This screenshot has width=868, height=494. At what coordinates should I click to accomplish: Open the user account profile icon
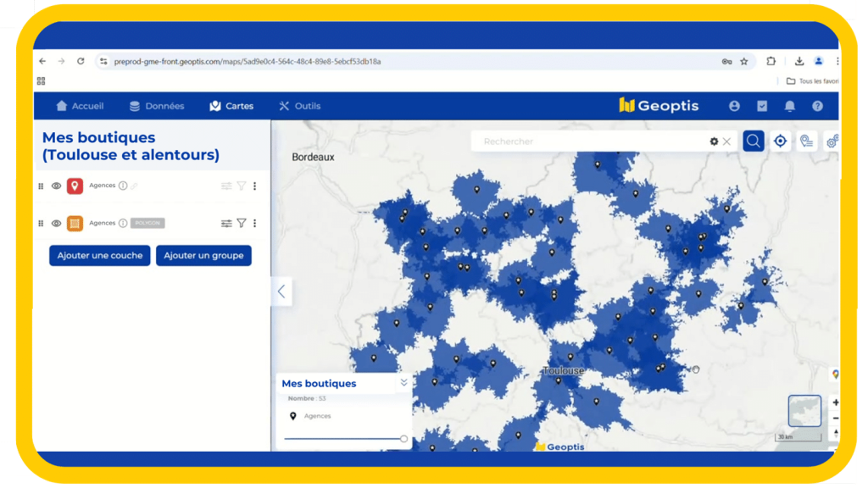click(734, 106)
